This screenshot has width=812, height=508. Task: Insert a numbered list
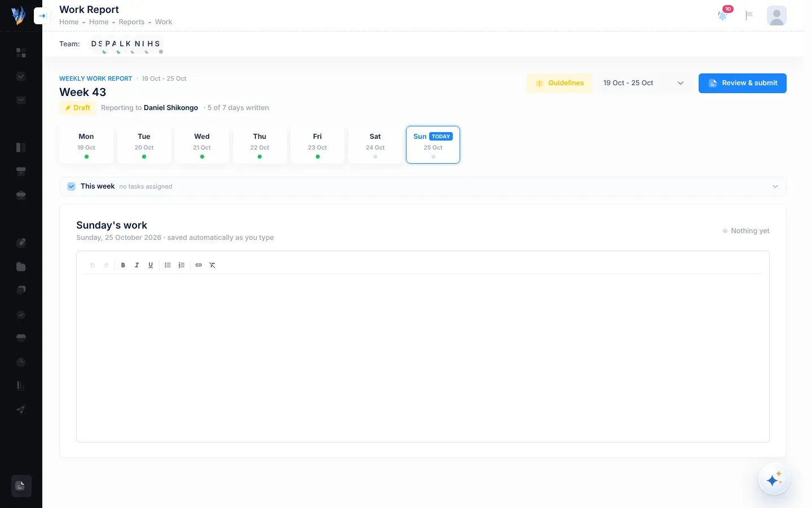(x=182, y=265)
